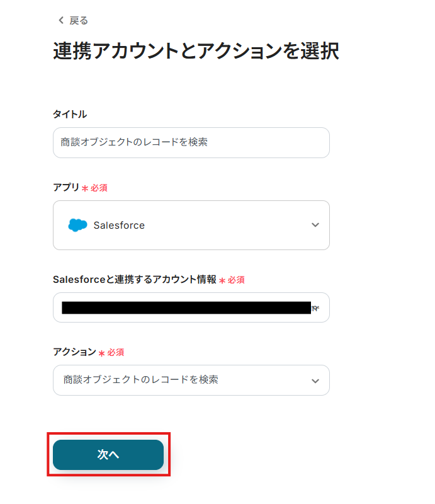
Task: Click the back chevron arrow icon
Action: coord(61,21)
